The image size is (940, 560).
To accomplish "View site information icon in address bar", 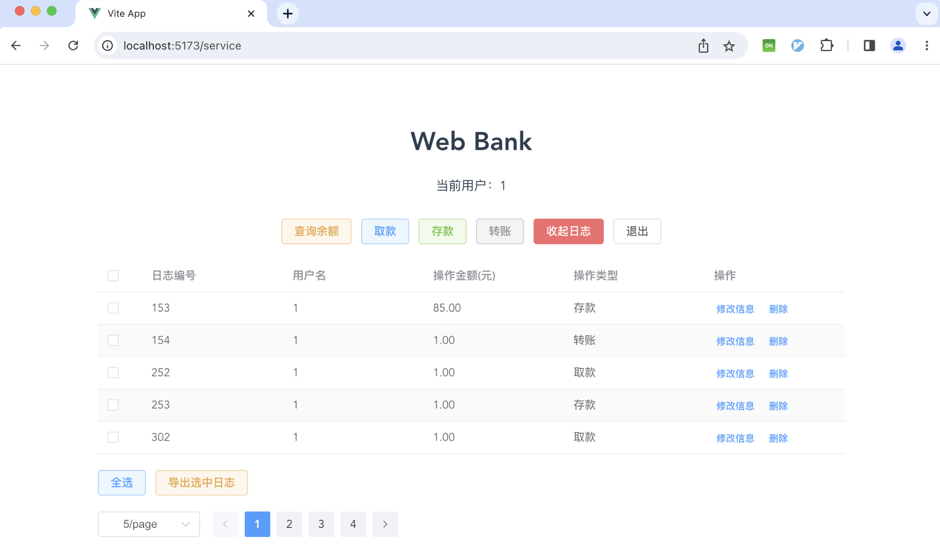I will point(108,46).
